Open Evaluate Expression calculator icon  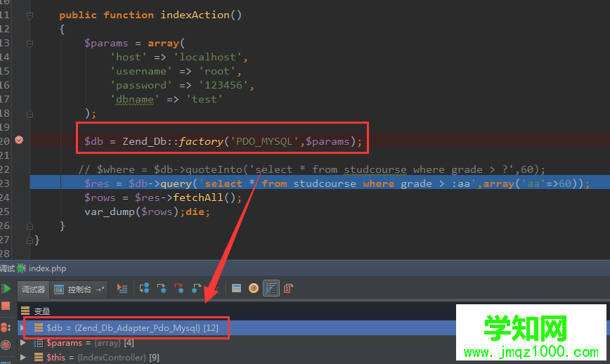pyautogui.click(x=236, y=289)
